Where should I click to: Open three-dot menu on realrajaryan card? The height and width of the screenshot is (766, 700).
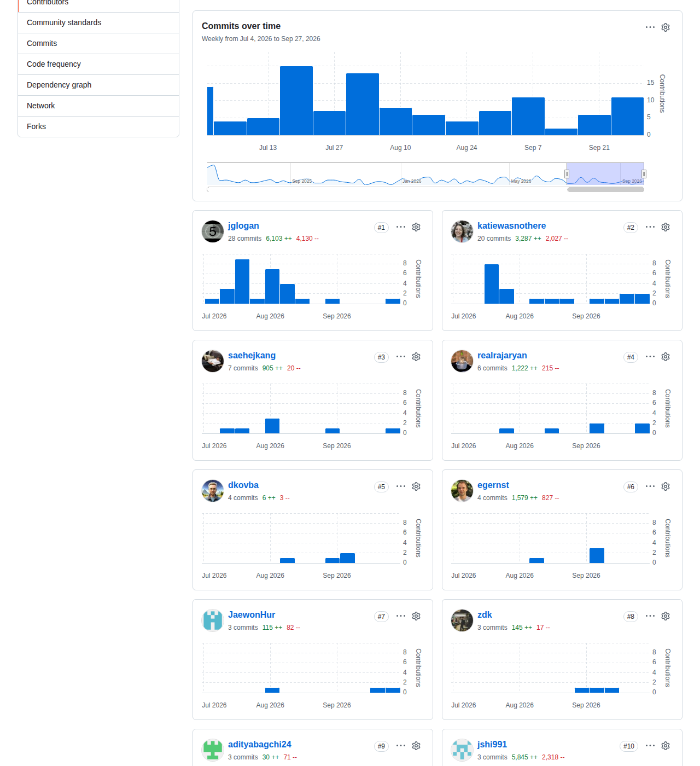coord(650,357)
